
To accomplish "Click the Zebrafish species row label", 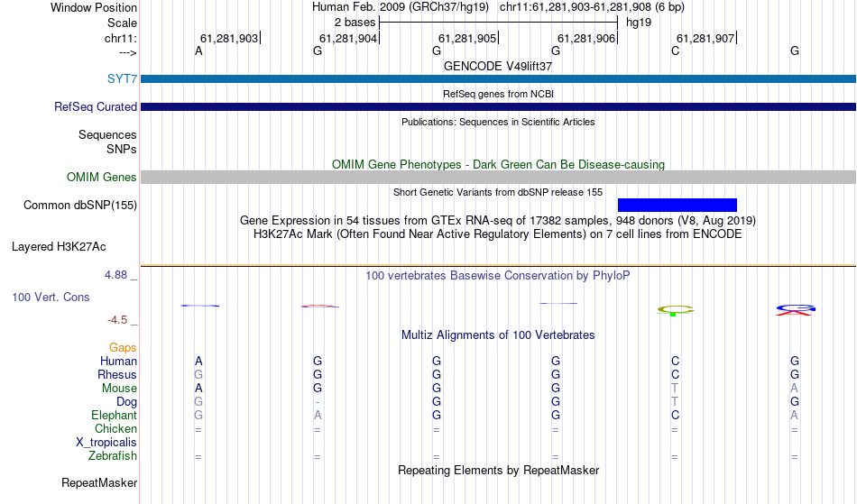I will point(113,455).
